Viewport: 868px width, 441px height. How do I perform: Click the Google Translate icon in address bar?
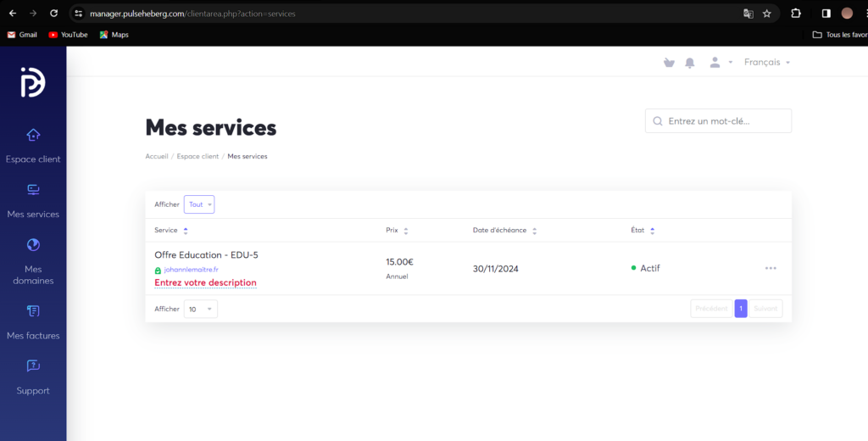[x=748, y=14]
